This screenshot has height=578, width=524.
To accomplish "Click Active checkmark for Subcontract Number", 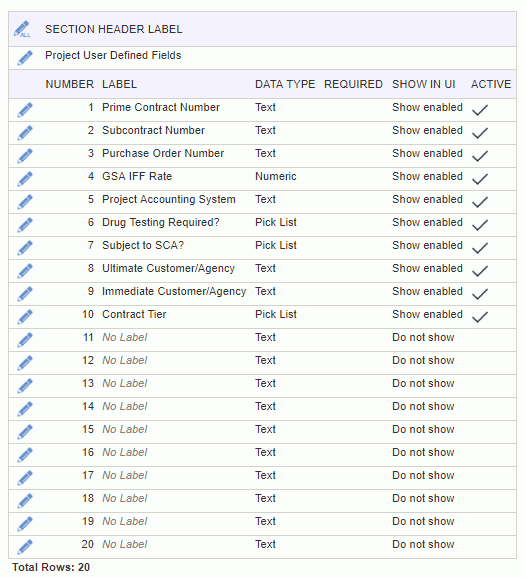I will pyautogui.click(x=480, y=133).
